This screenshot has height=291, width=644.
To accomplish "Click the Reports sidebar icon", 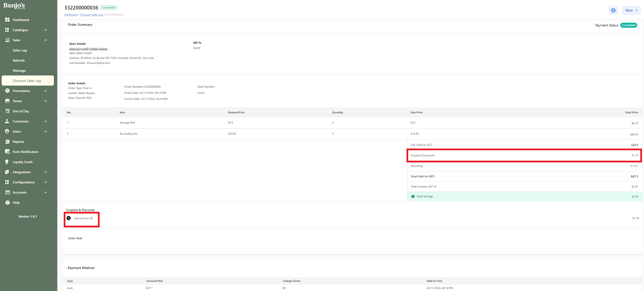I will click(x=7, y=142).
